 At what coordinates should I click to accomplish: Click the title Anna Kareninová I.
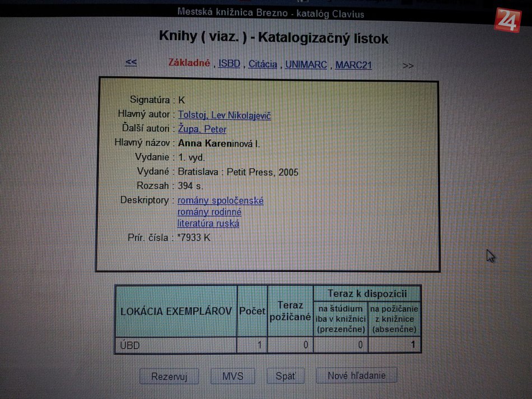[x=219, y=144]
